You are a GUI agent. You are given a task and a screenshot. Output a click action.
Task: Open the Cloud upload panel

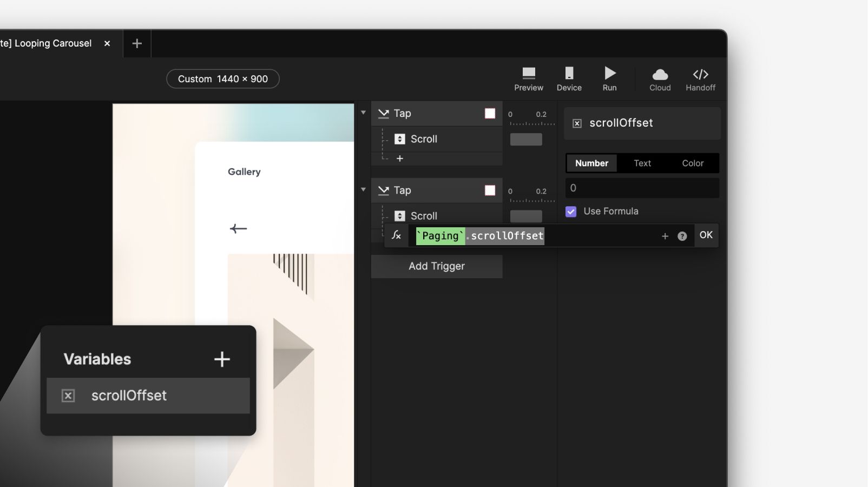pos(660,79)
